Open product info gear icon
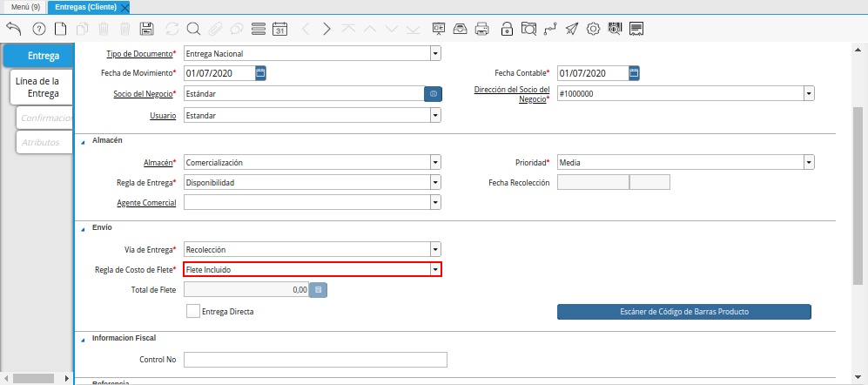This screenshot has width=868, height=385. click(x=593, y=29)
